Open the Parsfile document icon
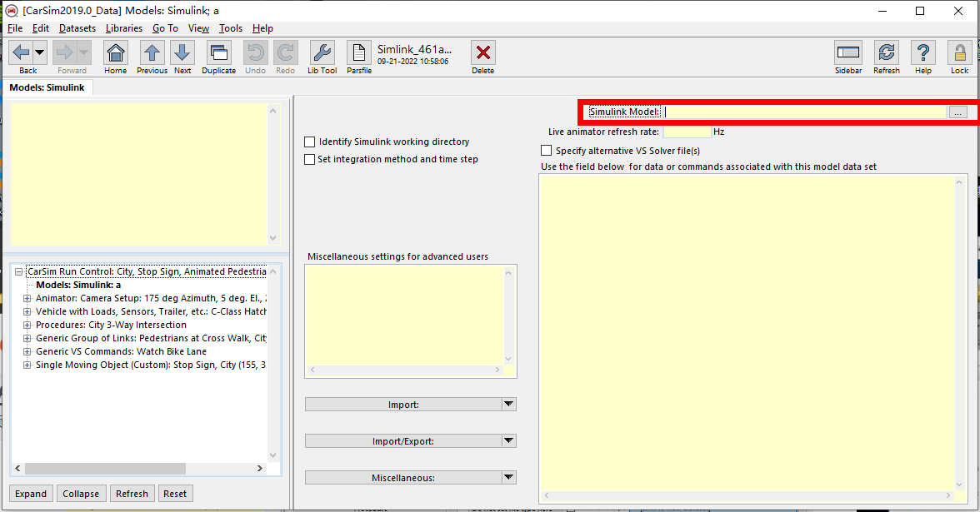The height and width of the screenshot is (512, 980). tap(358, 52)
